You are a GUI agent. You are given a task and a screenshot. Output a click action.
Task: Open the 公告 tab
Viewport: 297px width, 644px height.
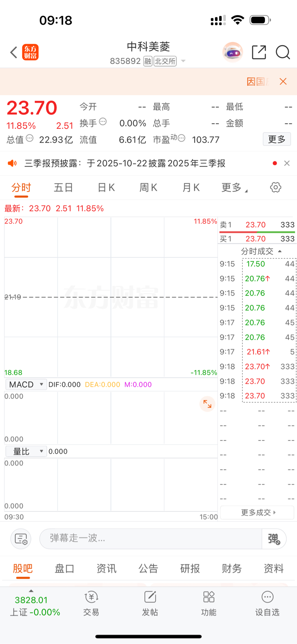tap(148, 569)
